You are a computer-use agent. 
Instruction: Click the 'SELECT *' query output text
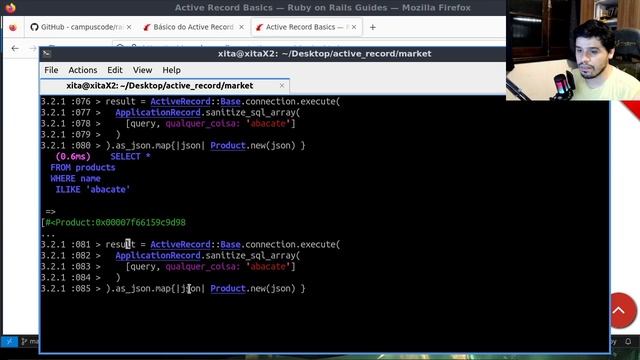[130, 156]
